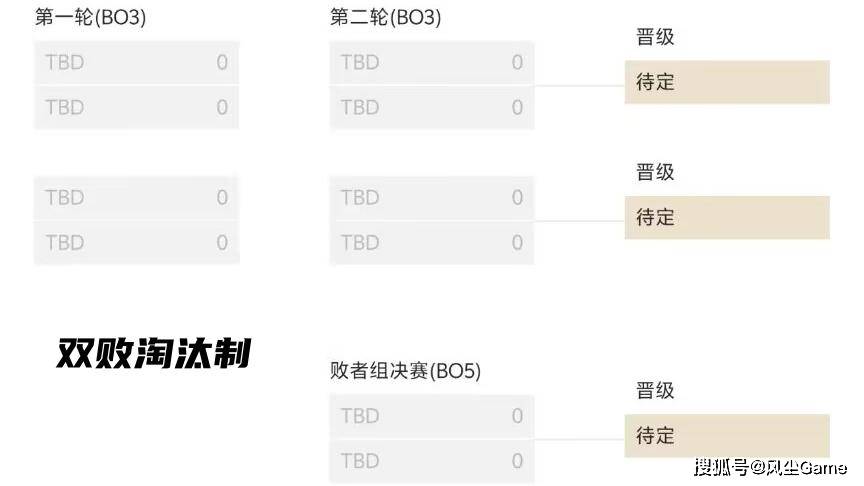
Task: Click 待定 slot for second 第二轮 match winner
Action: coord(727,217)
